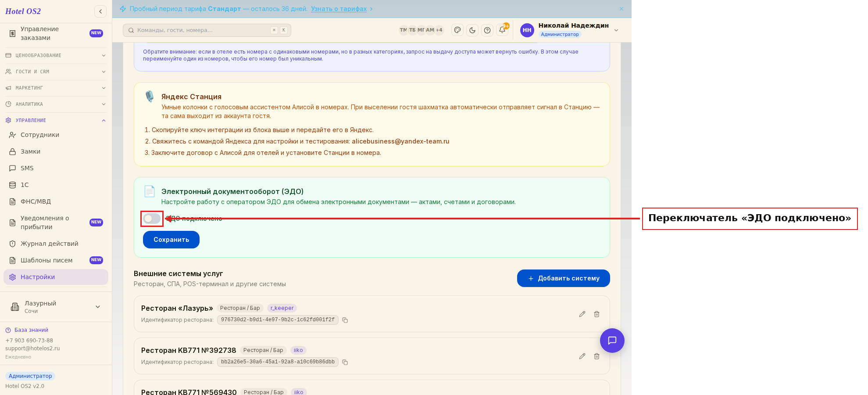Click the Добавить систему button

click(x=563, y=278)
